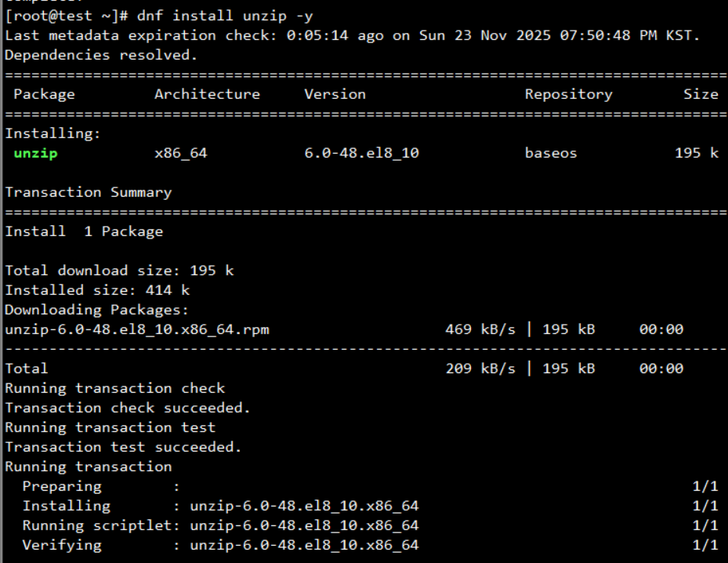Click the dnf install unzip command text
Screen dimensions: 728x563
click(x=225, y=16)
